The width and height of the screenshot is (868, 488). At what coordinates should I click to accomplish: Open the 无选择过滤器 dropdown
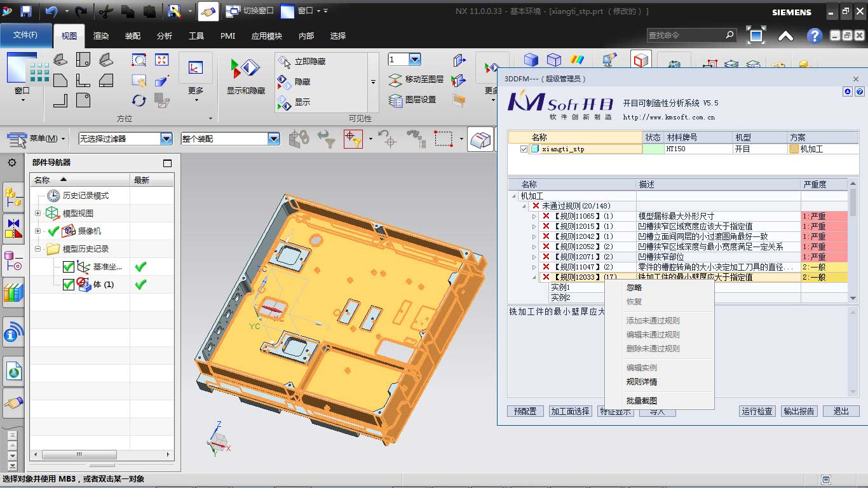(x=166, y=139)
